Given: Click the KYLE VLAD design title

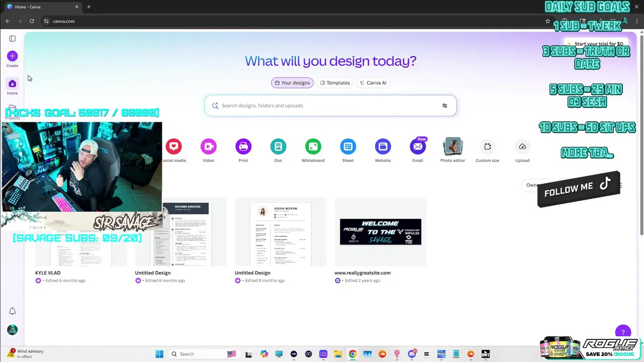Looking at the screenshot, I should coord(48,273).
